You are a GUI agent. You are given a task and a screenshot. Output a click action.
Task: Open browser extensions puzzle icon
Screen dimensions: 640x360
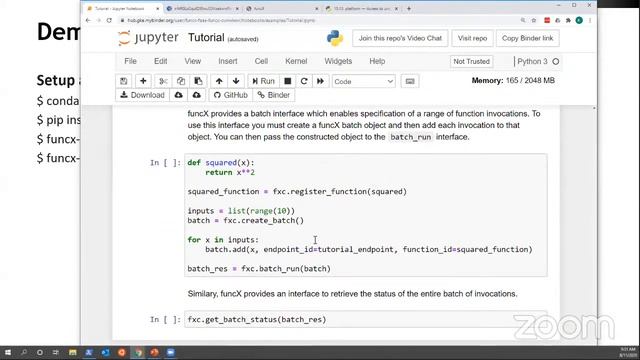pos(568,20)
